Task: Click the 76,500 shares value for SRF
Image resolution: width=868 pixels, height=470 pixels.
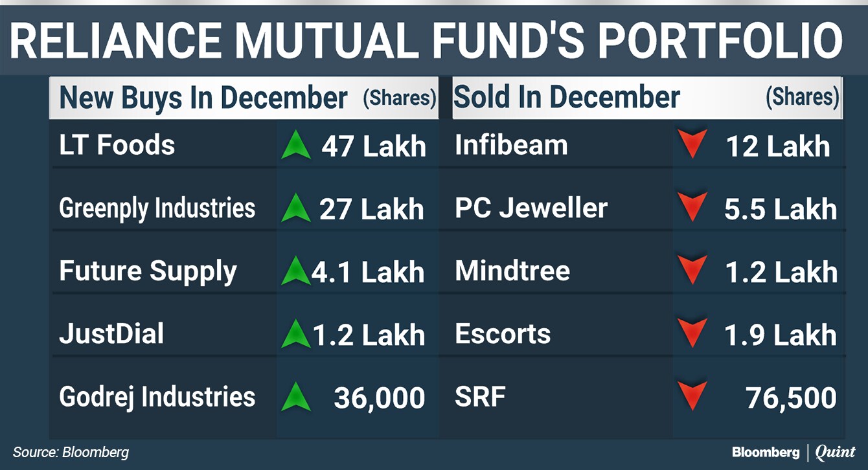Action: (x=791, y=398)
